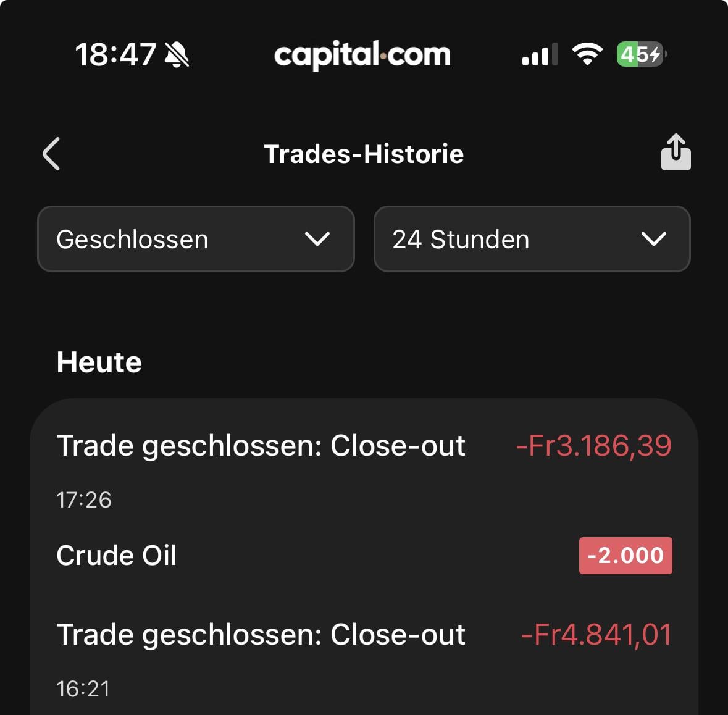Tap the -Fr3.186,39 loss amount
This screenshot has width=728, height=715.
click(x=593, y=446)
